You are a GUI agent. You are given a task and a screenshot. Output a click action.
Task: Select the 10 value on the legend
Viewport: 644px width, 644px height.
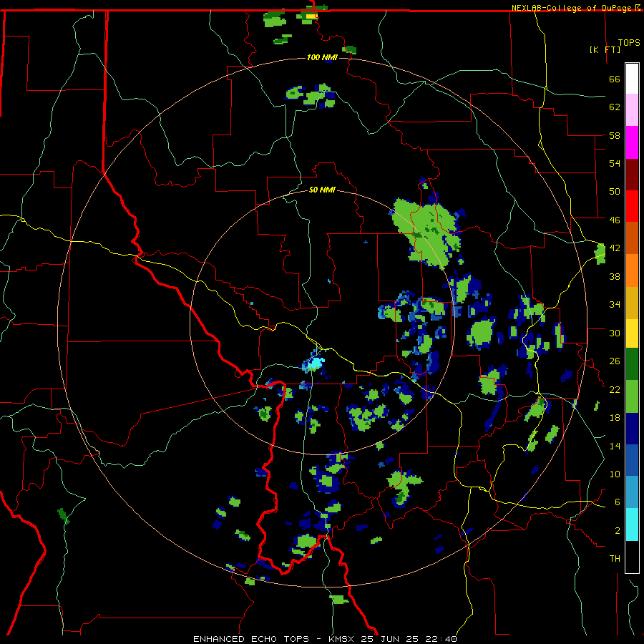(615, 474)
